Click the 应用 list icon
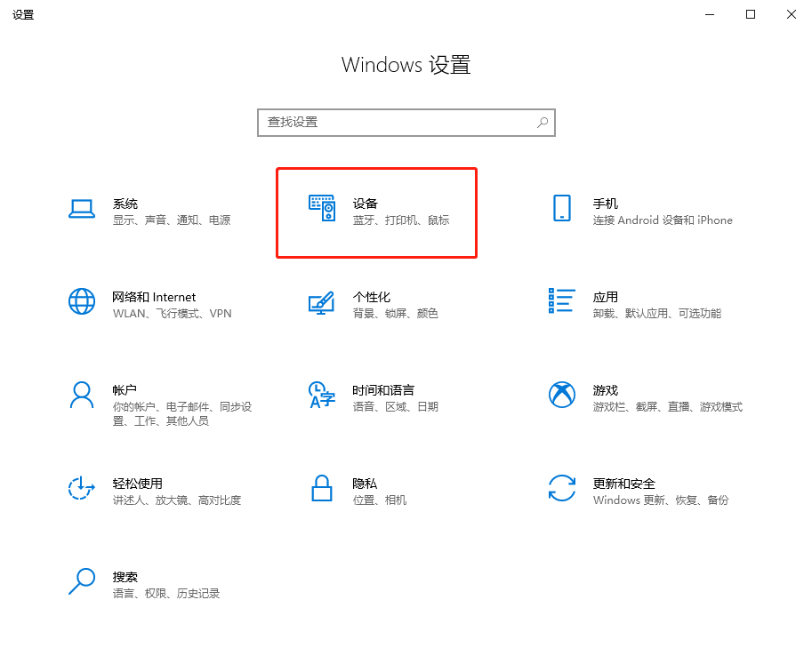 pyautogui.click(x=562, y=300)
